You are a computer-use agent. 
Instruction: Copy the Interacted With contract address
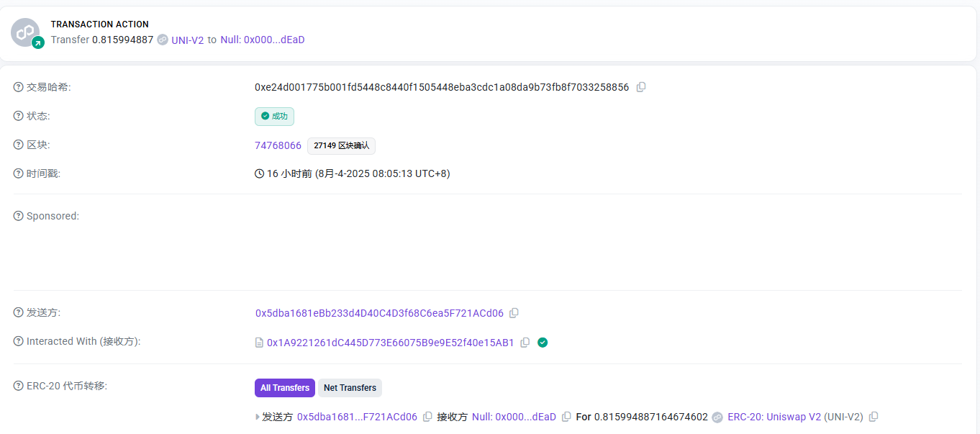525,343
